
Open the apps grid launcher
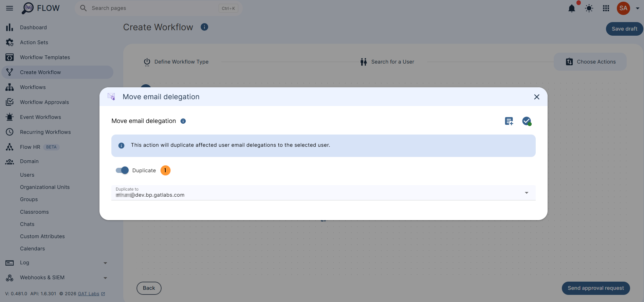(606, 8)
